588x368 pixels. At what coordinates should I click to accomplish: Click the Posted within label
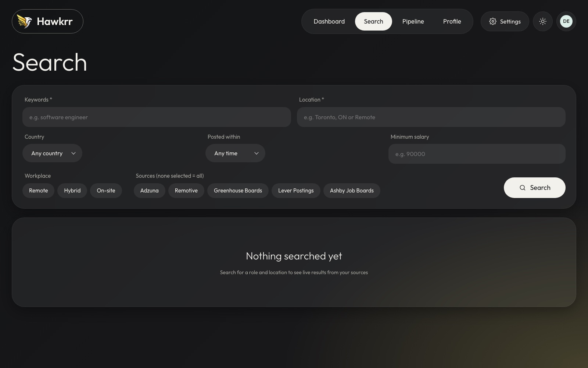coord(224,137)
